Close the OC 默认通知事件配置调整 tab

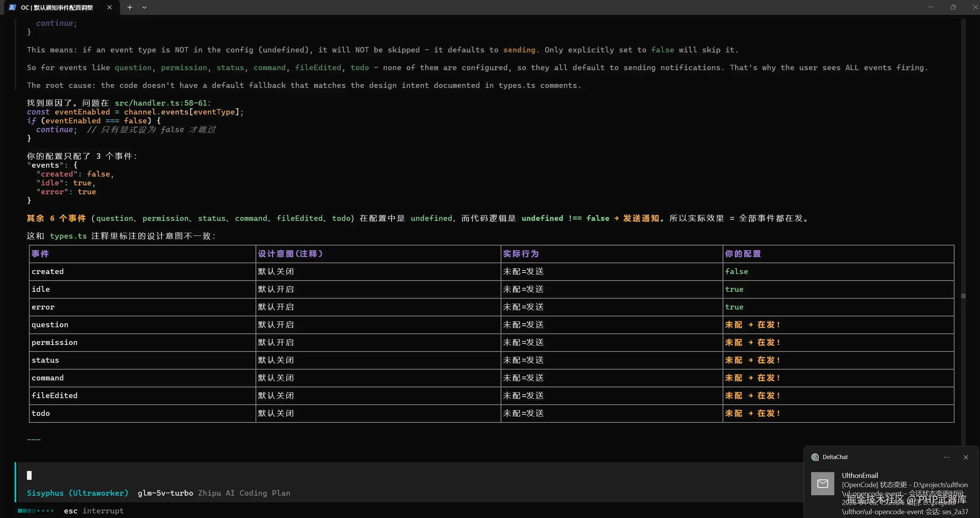[109, 7]
